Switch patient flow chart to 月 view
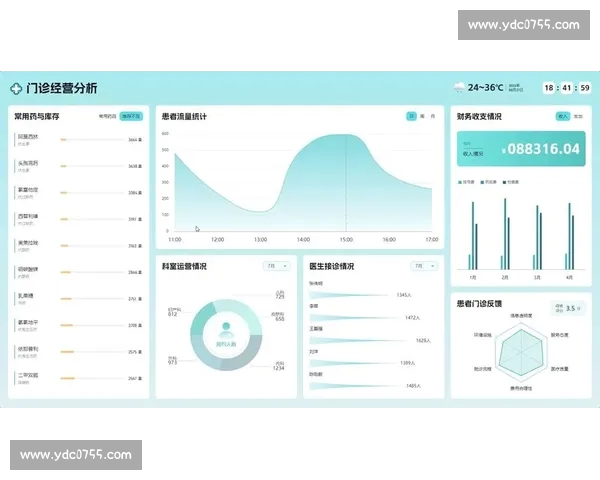Image resolution: width=600 pixels, height=480 pixels. [432, 116]
